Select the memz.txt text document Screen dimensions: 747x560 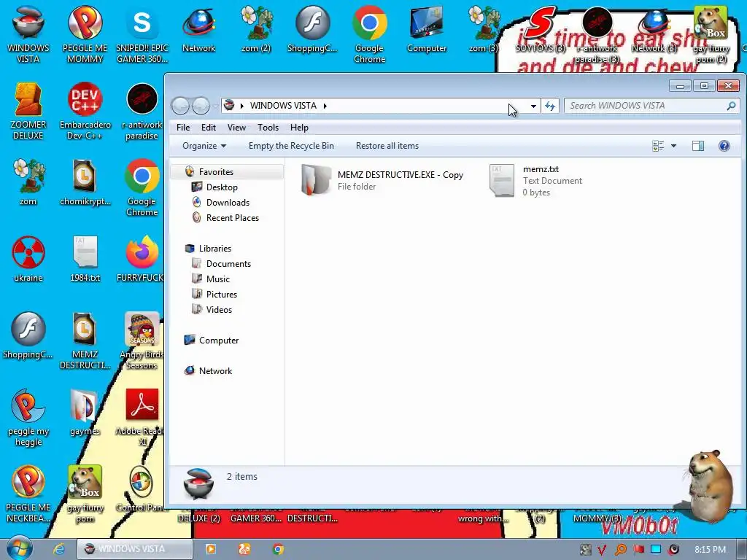click(536, 181)
